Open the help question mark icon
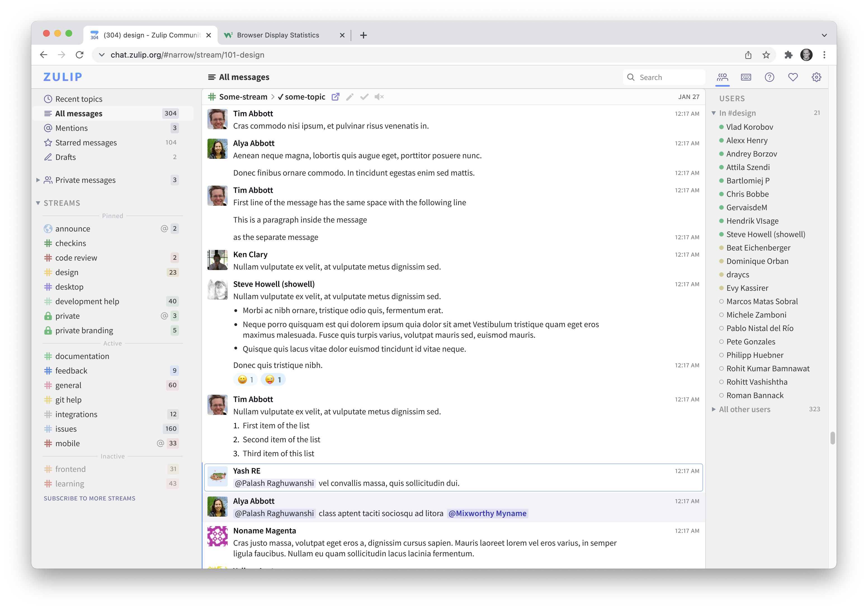The height and width of the screenshot is (610, 868). pyautogui.click(x=770, y=77)
